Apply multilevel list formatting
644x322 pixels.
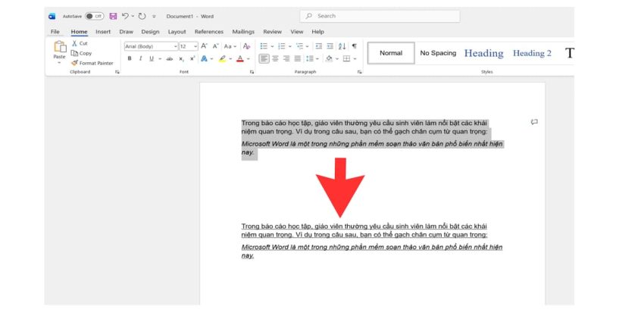coord(299,46)
